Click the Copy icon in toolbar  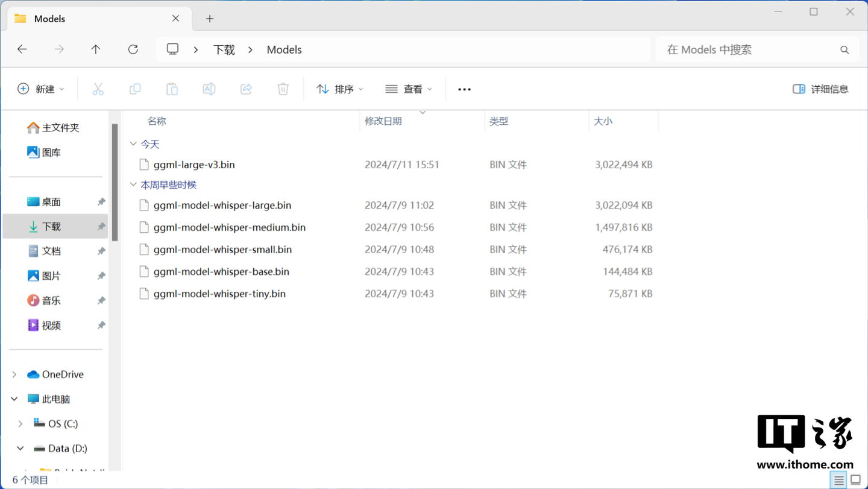(135, 89)
